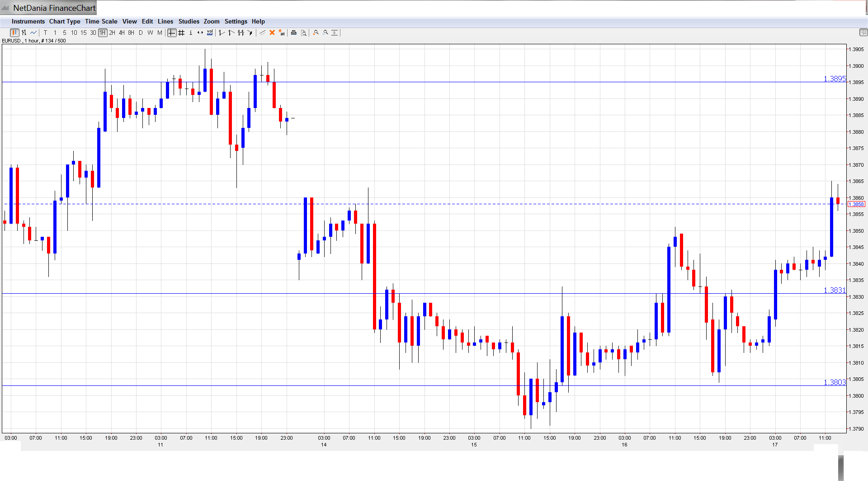This screenshot has height=488, width=868.
Task: Toggle the crosshair cursor tool
Action: click(172, 33)
